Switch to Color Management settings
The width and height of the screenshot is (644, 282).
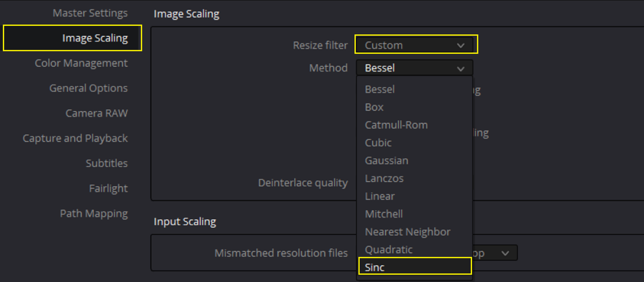[81, 63]
